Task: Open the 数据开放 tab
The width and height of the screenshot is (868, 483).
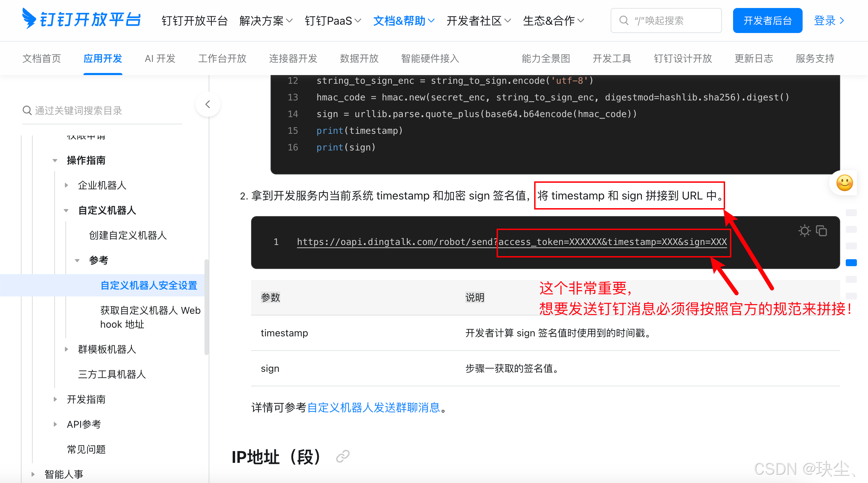Action: click(359, 58)
